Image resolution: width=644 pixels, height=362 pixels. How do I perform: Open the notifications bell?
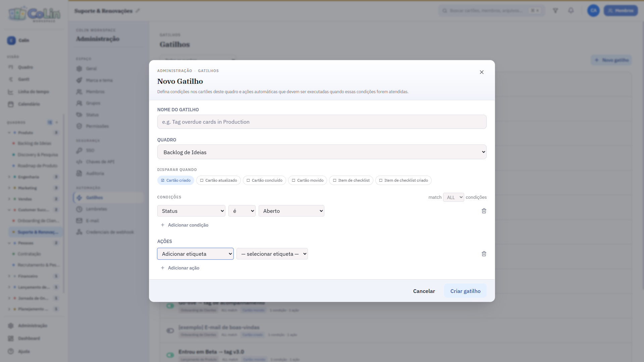[x=571, y=11]
